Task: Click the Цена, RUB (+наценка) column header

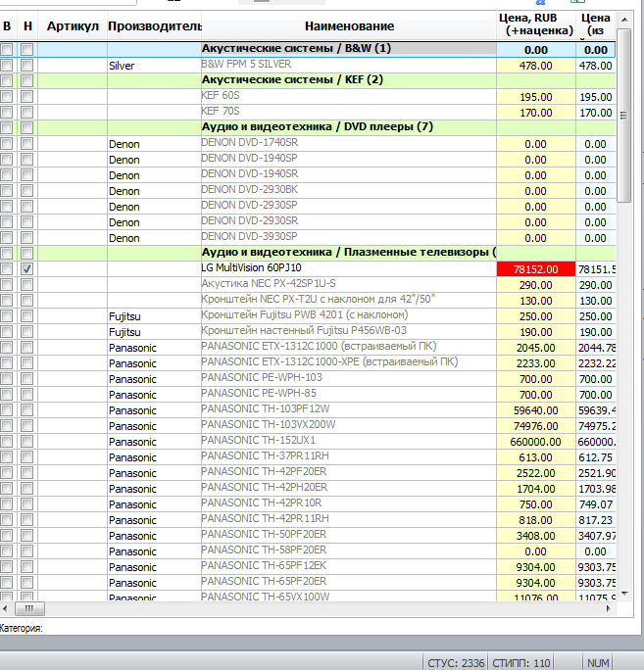Action: [x=536, y=24]
